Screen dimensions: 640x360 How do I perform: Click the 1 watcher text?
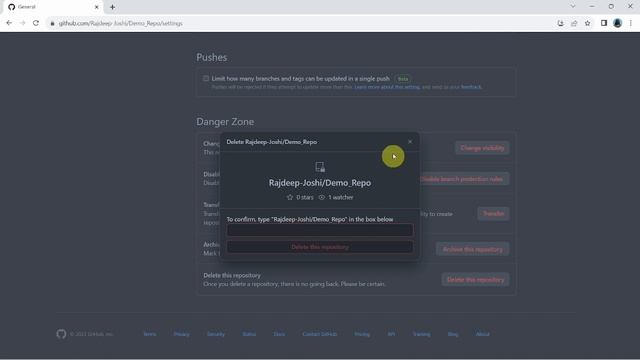click(x=340, y=197)
